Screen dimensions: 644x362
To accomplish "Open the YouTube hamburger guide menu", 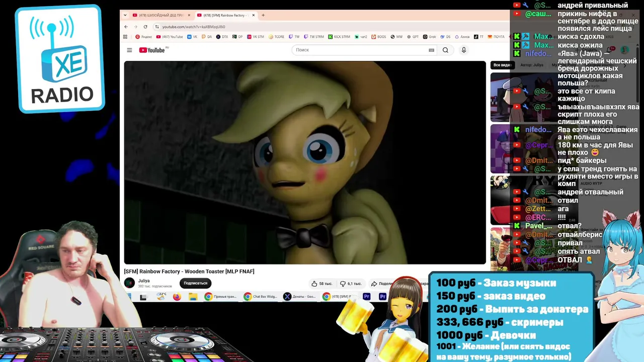I will coord(129,50).
